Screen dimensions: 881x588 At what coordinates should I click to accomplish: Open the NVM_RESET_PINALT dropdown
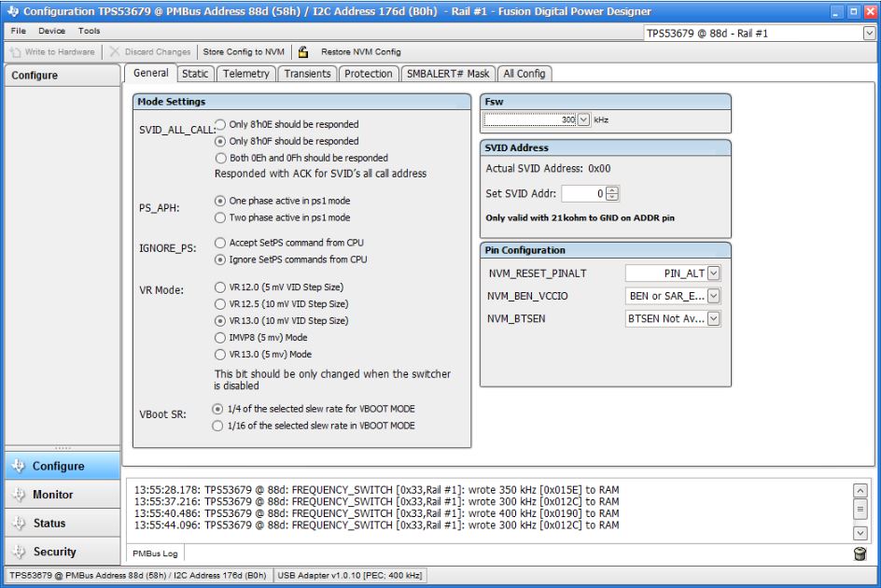[x=714, y=273]
